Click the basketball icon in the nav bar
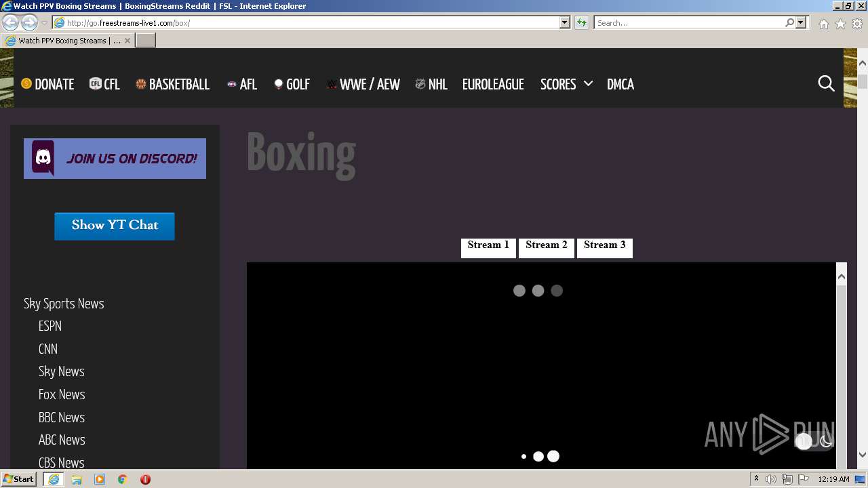The height and width of the screenshot is (488, 868). pyautogui.click(x=141, y=84)
